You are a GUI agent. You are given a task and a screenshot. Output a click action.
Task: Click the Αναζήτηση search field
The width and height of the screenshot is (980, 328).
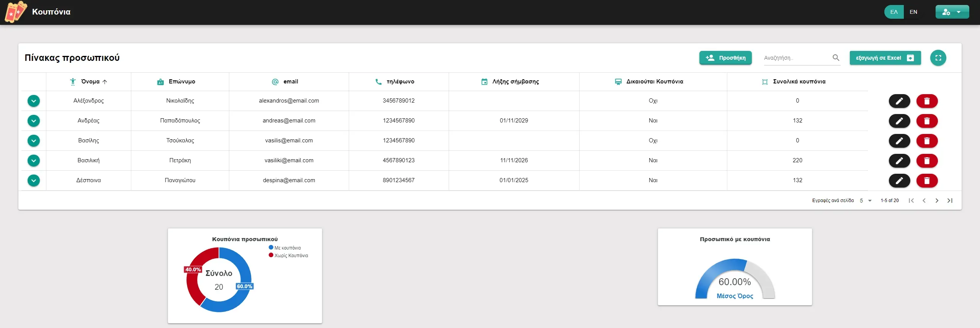(796, 58)
